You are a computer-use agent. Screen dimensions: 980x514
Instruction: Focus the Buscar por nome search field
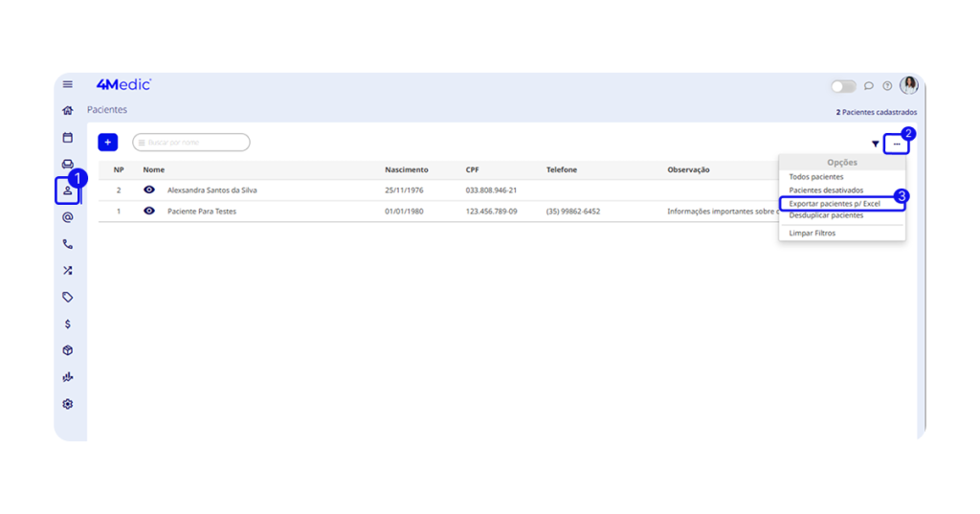point(191,143)
